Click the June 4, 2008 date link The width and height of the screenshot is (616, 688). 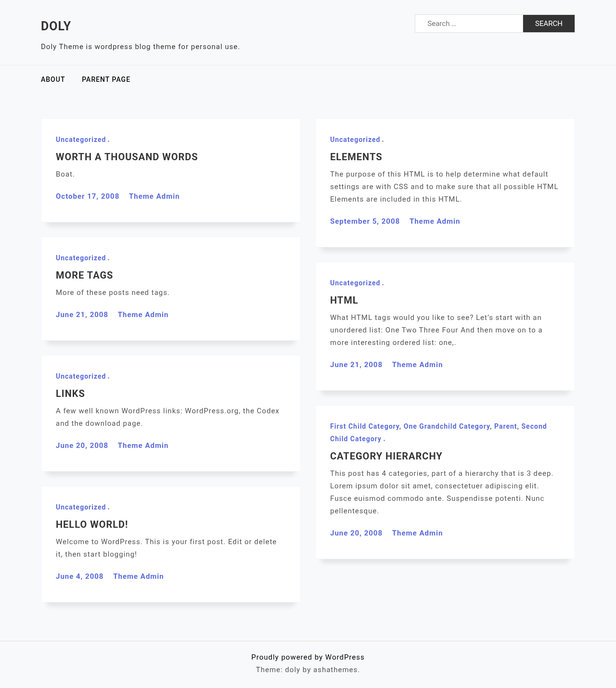pyautogui.click(x=79, y=576)
